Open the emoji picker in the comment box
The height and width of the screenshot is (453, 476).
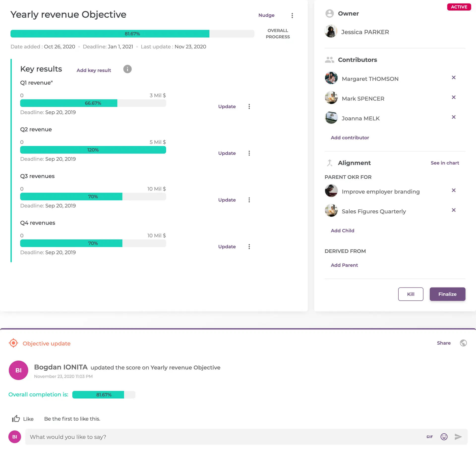click(x=444, y=437)
